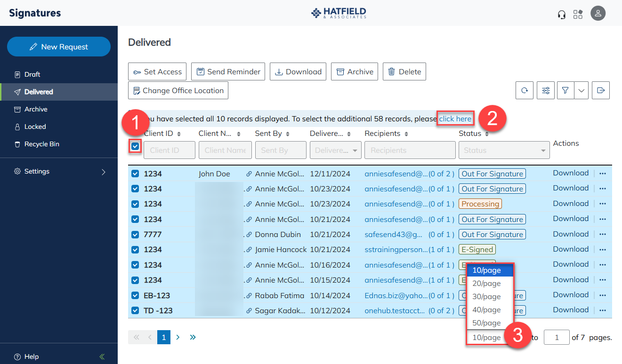This screenshot has height=364, width=622.
Task: Uncheck the John Doe row checkbox
Action: pyautogui.click(x=135, y=174)
